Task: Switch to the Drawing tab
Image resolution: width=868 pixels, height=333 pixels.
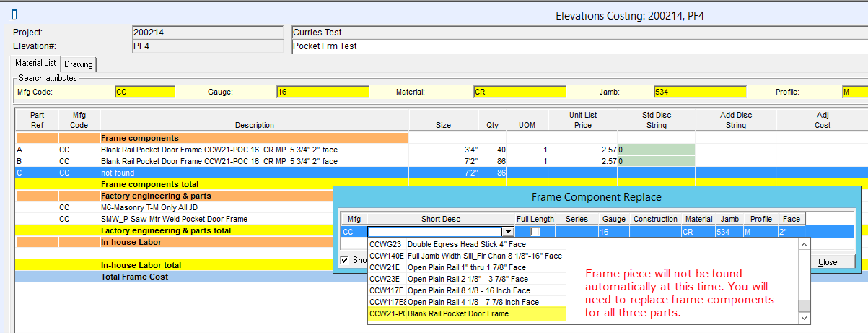Action: click(x=79, y=64)
